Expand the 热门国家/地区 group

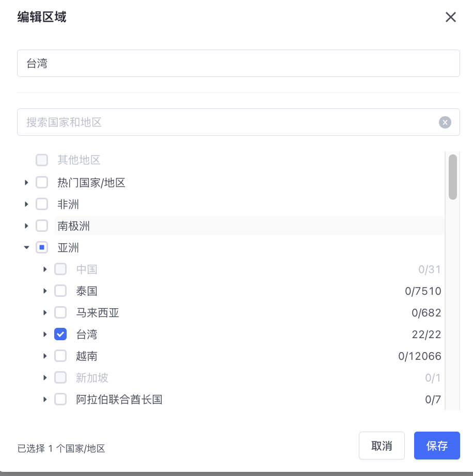pos(26,183)
